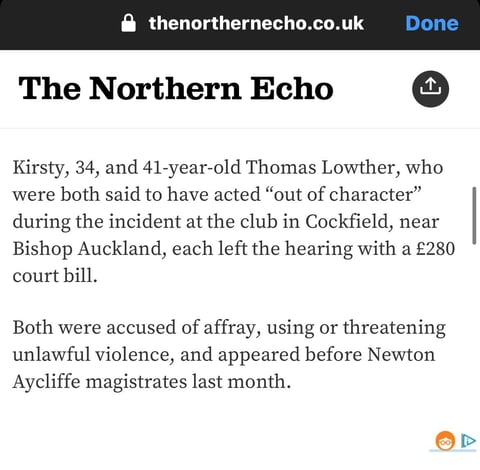Tap the blue AdChoices triangle icon

[468, 441]
